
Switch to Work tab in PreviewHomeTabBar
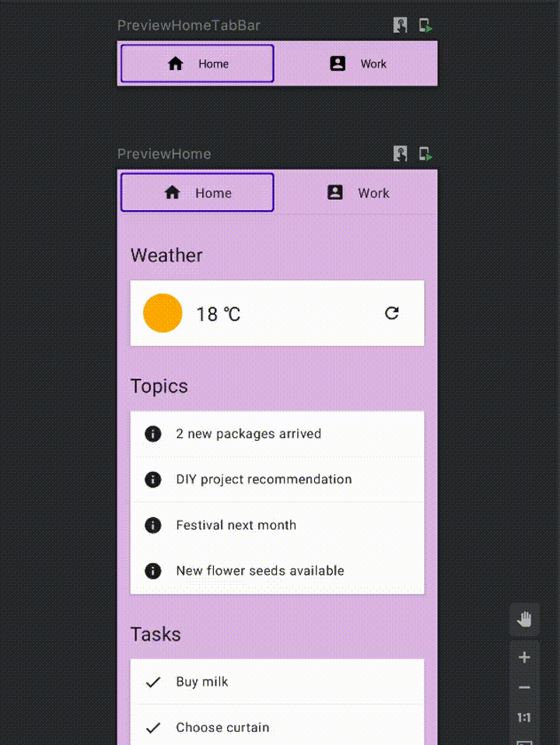coord(358,63)
